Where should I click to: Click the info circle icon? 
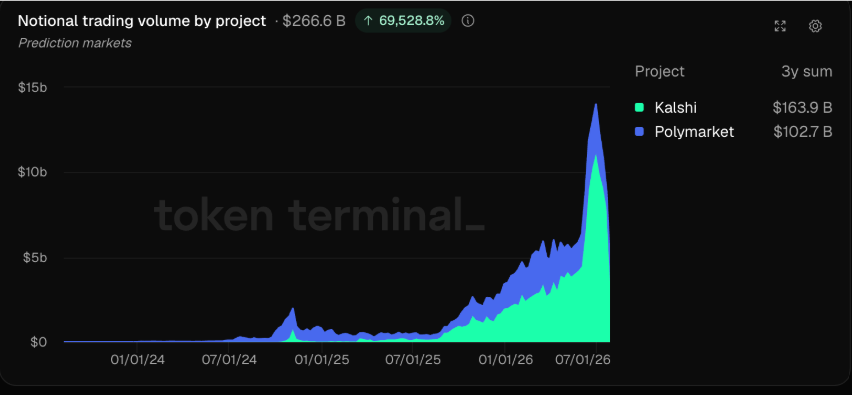click(x=468, y=21)
